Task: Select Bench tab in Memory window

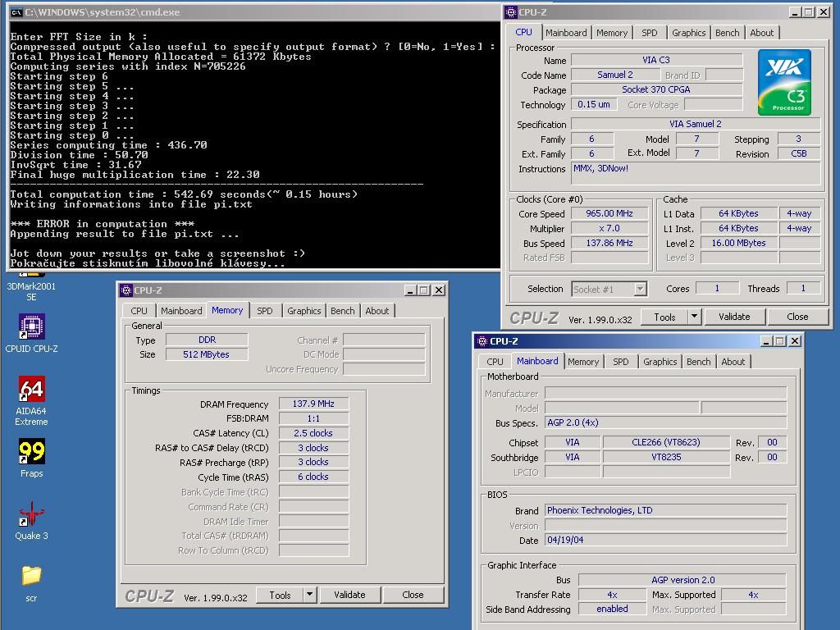Action: click(342, 311)
